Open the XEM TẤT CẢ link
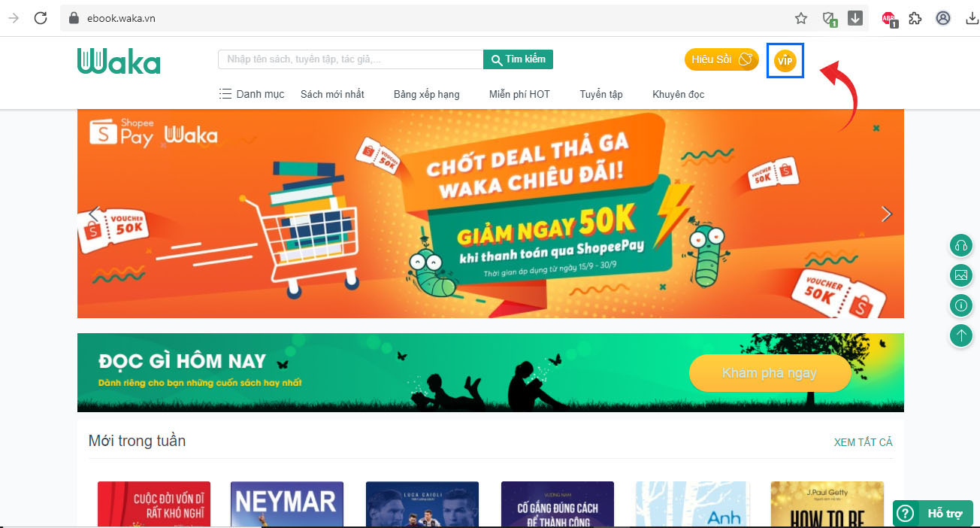 pos(864,442)
